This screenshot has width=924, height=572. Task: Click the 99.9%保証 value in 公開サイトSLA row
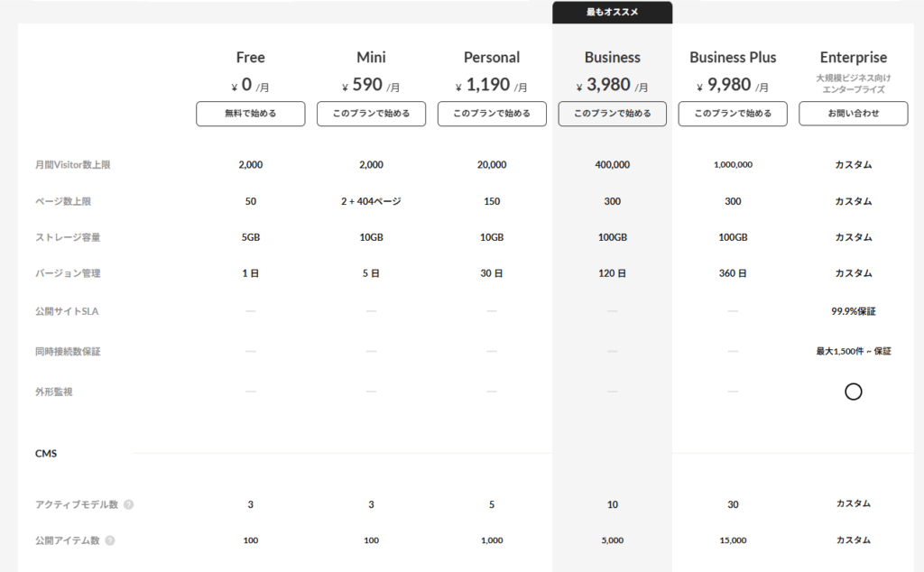(x=853, y=311)
